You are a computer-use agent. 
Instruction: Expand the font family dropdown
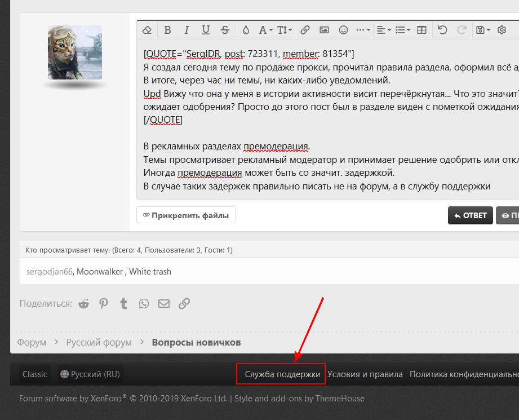[x=265, y=30]
